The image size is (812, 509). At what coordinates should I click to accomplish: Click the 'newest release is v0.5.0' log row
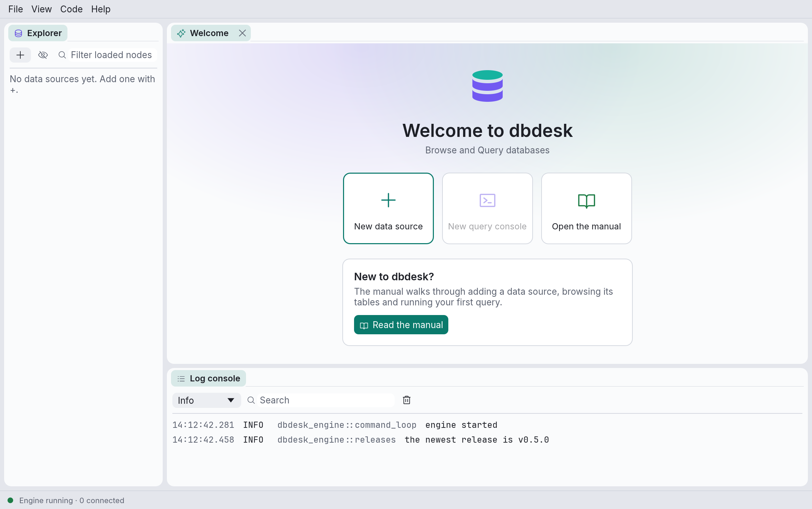click(x=487, y=440)
